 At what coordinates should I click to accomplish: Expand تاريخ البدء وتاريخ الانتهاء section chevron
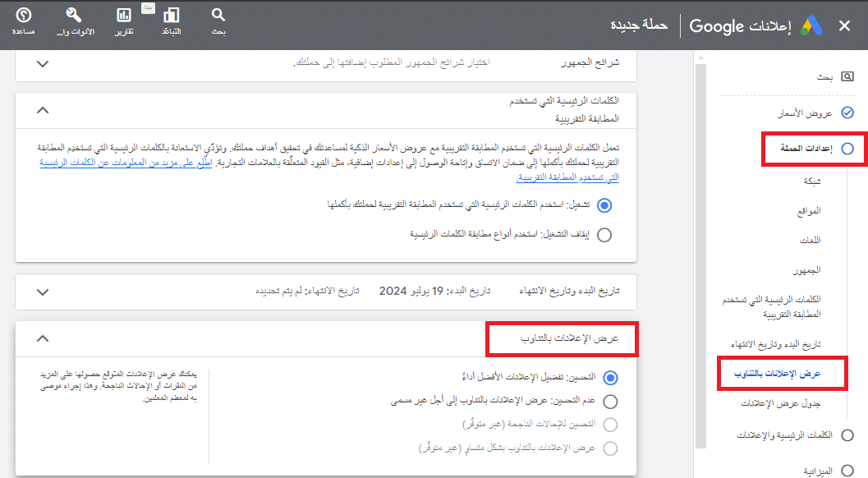point(43,292)
